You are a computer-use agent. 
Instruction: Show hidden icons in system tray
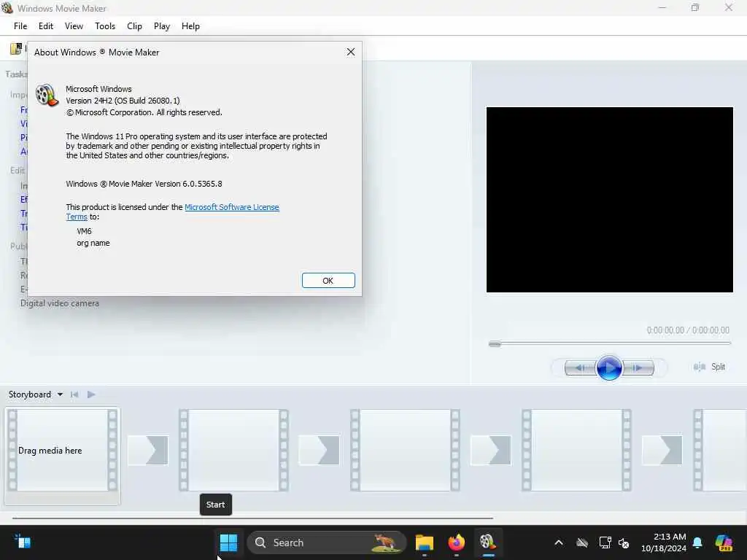coord(559,542)
